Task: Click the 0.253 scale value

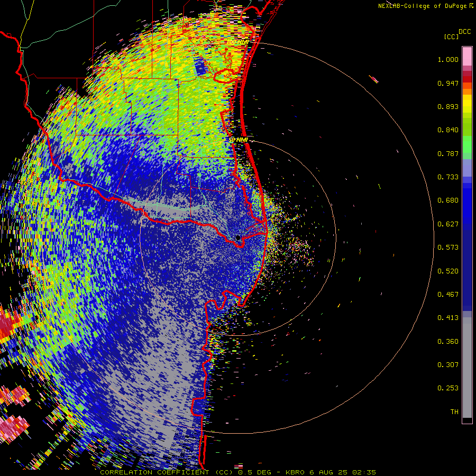Action: pyautogui.click(x=448, y=388)
